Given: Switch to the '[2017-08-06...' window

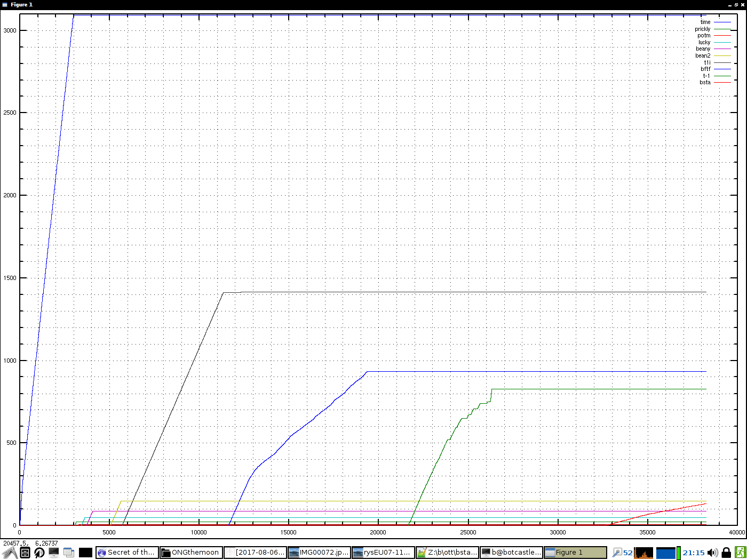Looking at the screenshot, I should pos(255,553).
